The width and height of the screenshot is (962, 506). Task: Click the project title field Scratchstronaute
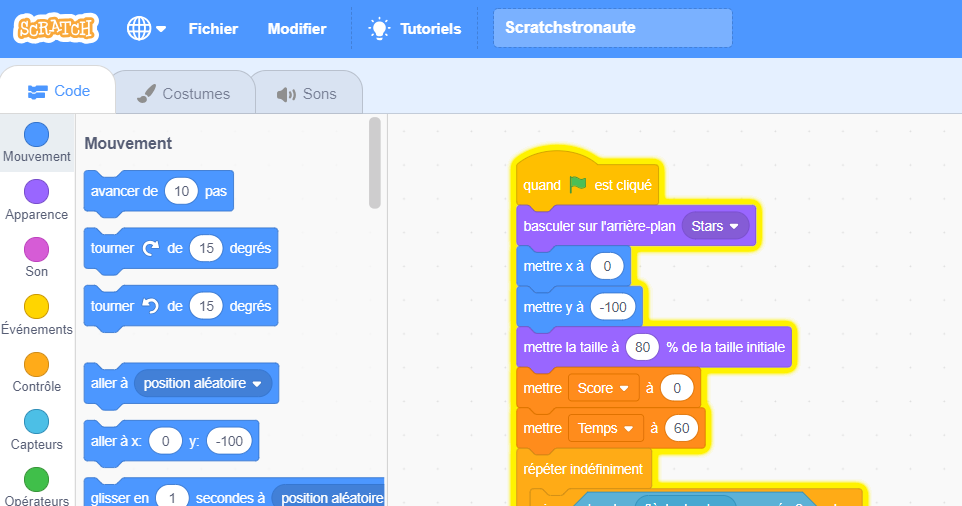(x=612, y=28)
